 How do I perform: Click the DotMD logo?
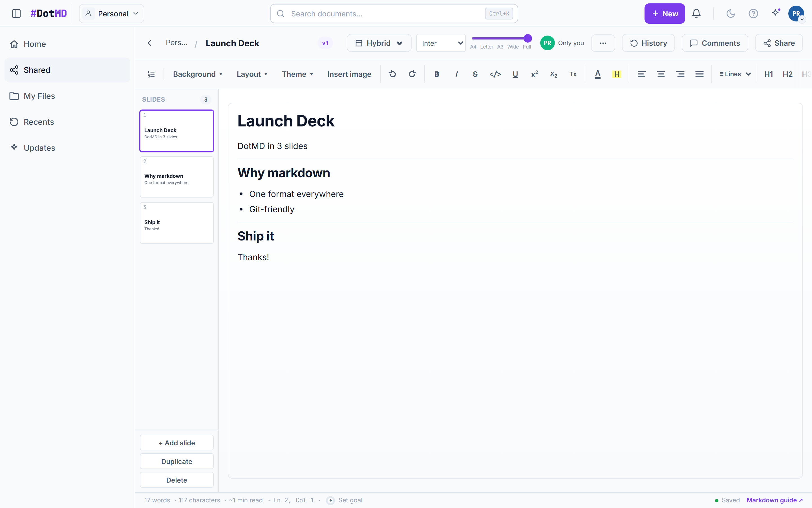pos(49,14)
